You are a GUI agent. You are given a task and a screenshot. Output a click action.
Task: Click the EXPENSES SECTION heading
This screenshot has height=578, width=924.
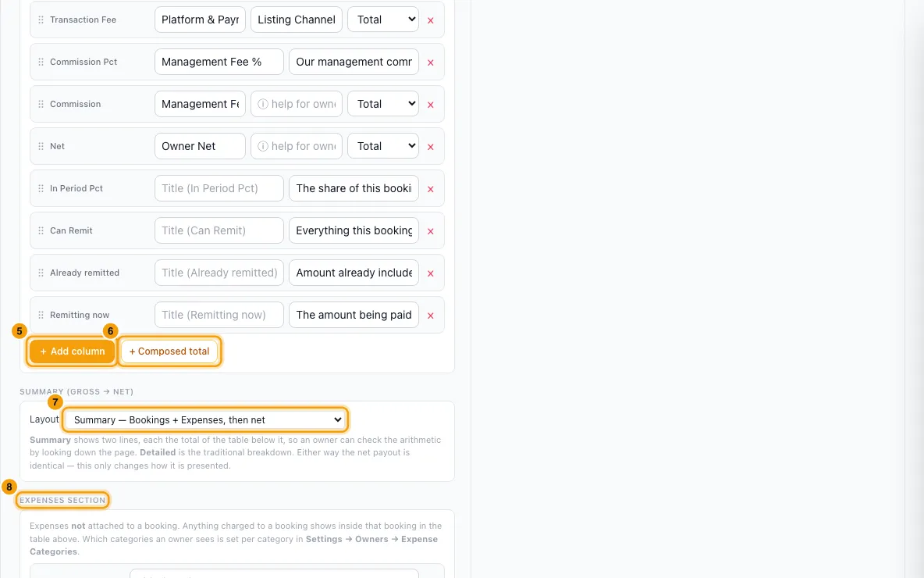pos(62,500)
